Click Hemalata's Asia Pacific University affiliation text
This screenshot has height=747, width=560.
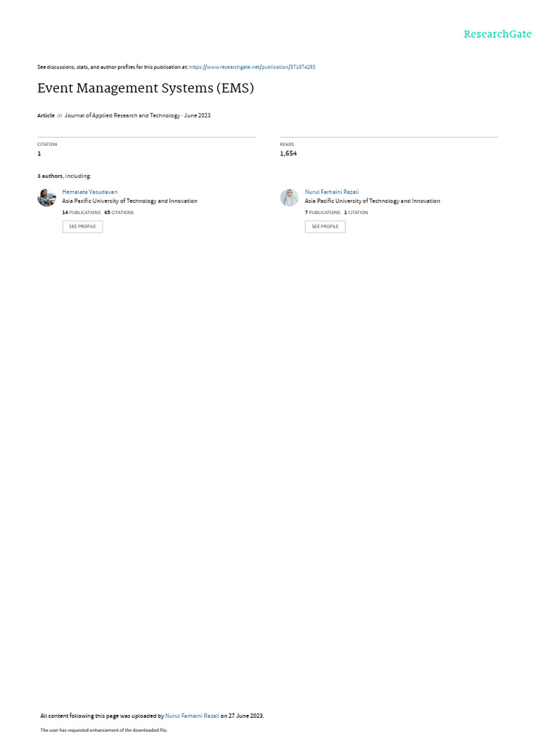(130, 201)
